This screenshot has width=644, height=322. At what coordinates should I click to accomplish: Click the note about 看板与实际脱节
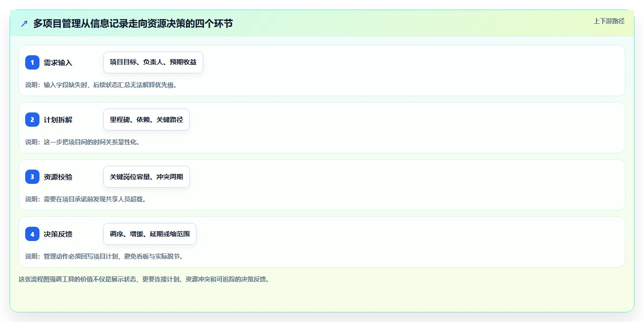[x=104, y=256]
